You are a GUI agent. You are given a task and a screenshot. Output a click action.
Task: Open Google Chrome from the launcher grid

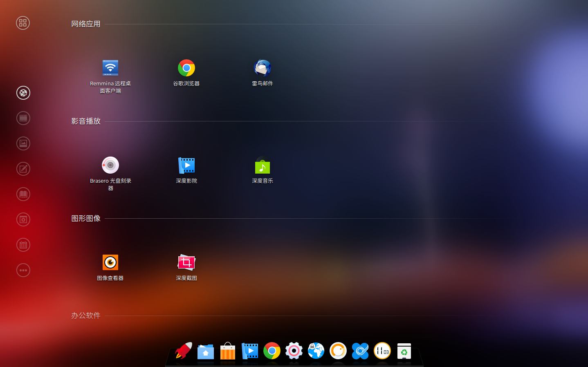186,68
